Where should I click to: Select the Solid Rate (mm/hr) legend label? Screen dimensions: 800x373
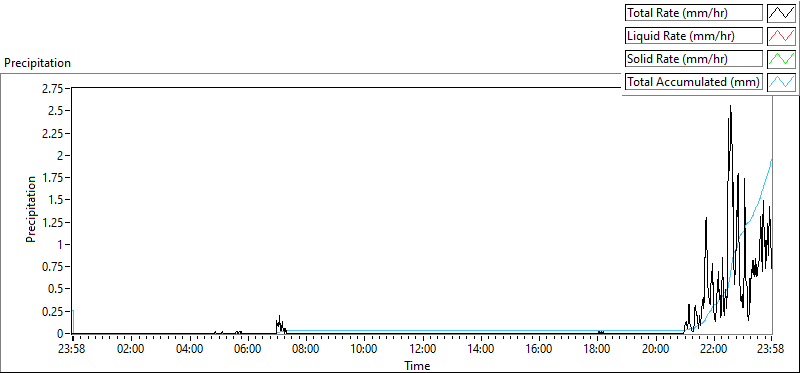[x=694, y=59]
